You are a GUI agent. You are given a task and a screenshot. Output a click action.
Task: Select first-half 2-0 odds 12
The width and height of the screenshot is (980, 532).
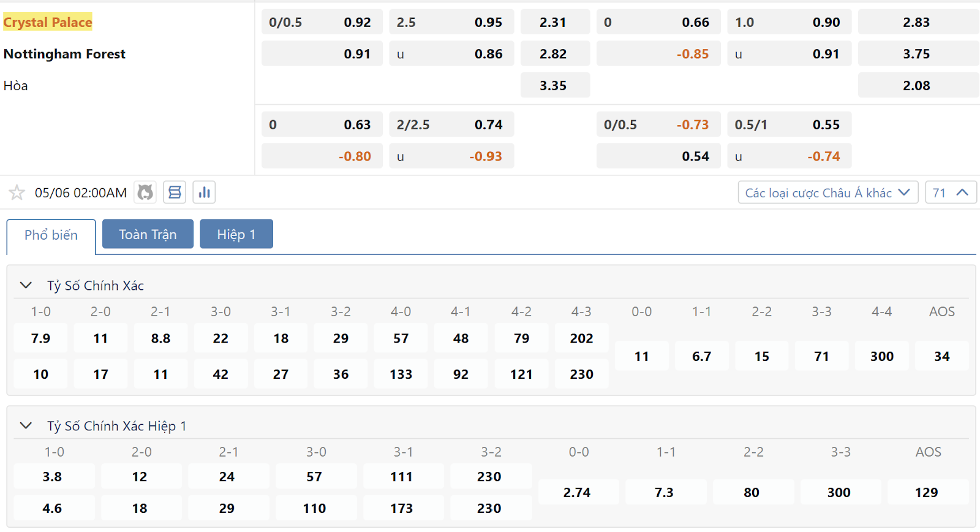click(141, 476)
